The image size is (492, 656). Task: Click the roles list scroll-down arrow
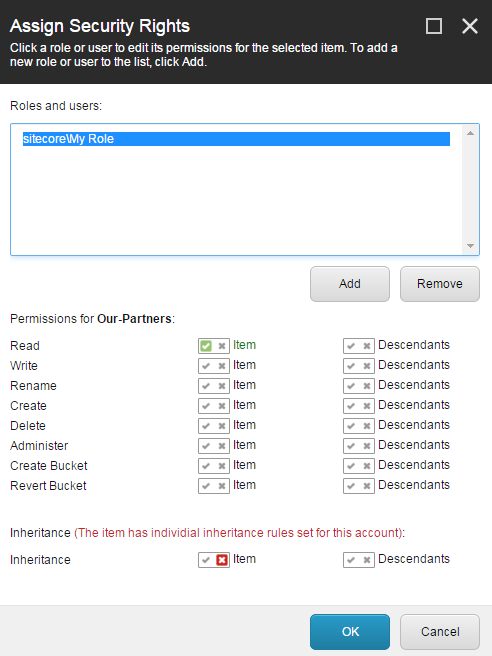pos(470,246)
